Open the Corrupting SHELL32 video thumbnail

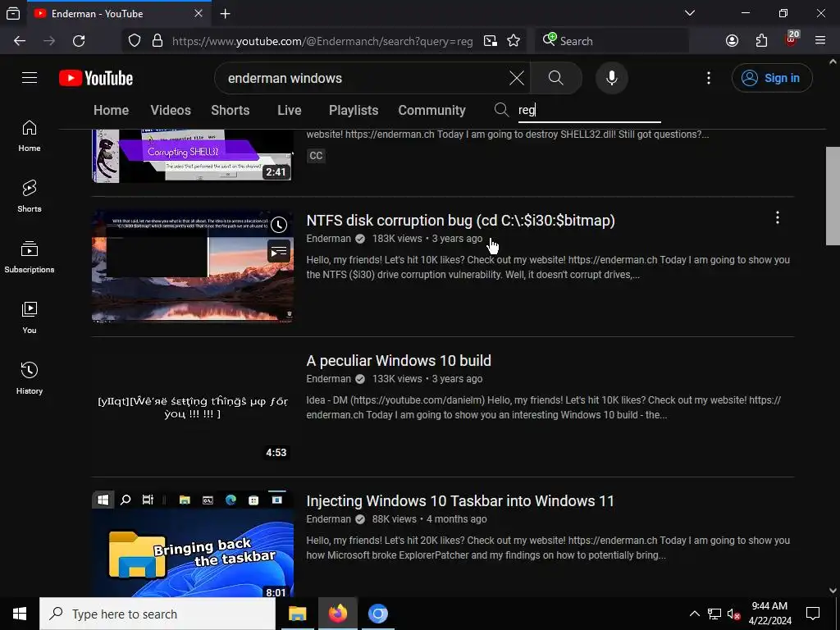pos(193,156)
